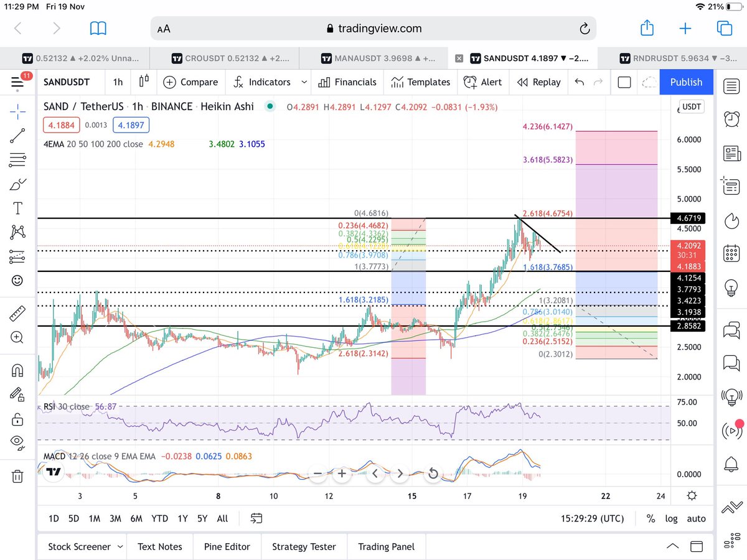Start bar Replay mode
747x560 pixels.
tap(539, 82)
